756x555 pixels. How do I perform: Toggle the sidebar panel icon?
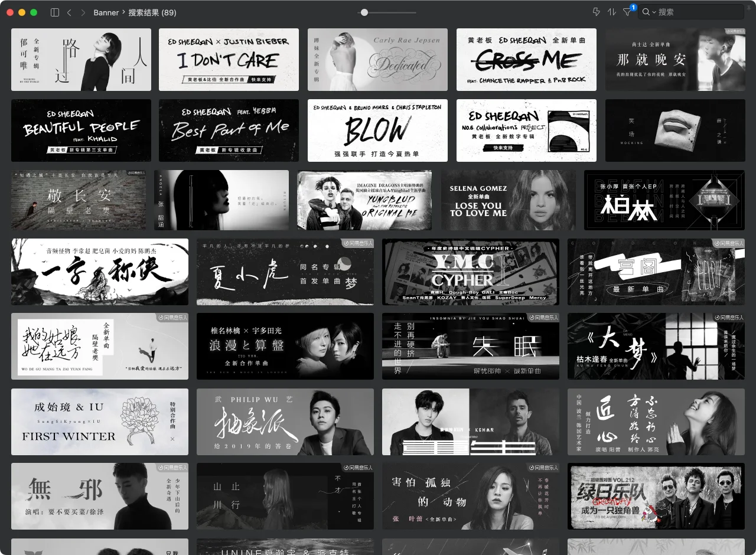click(x=55, y=12)
